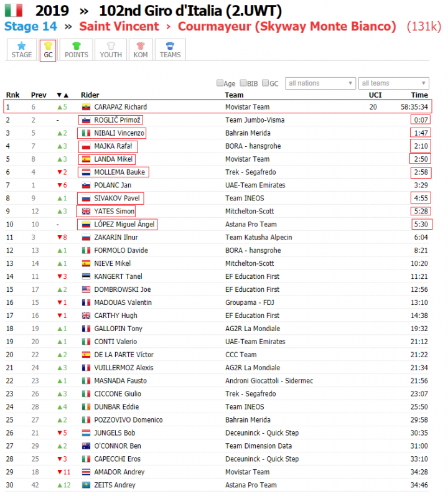Click the Costa Rica flag beside AMADOR Andrey

pos(86,472)
